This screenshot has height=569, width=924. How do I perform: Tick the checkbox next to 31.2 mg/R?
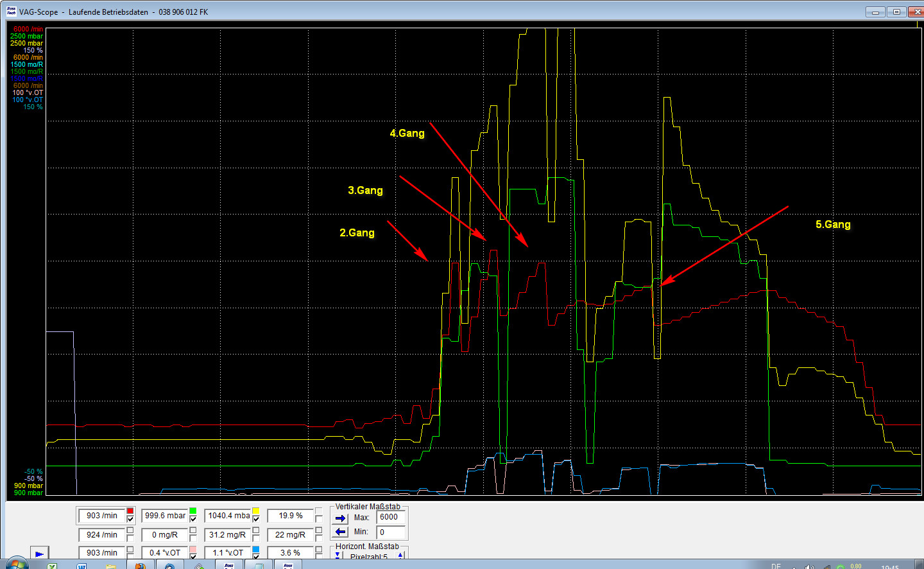click(255, 538)
